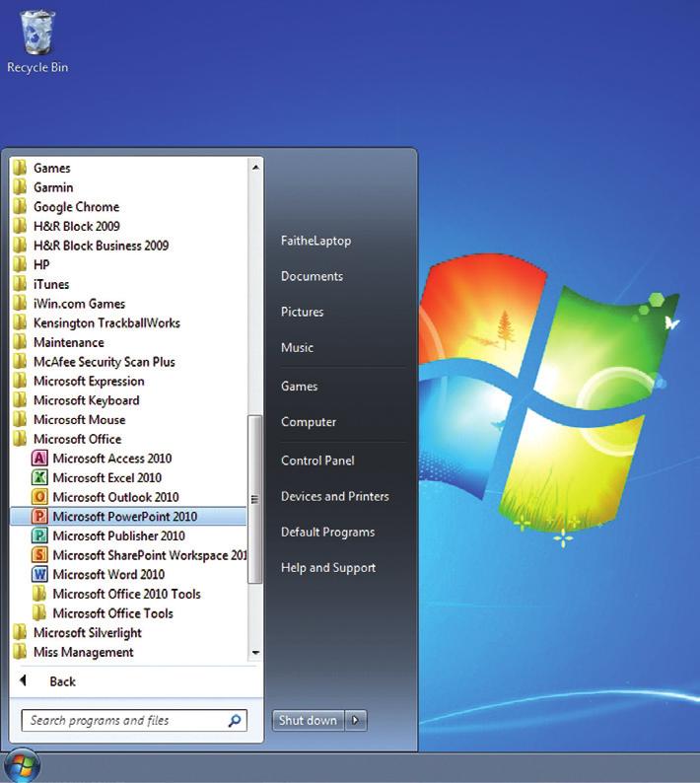The image size is (700, 783).
Task: Click scrollbar down arrow in program list
Action: point(255,652)
